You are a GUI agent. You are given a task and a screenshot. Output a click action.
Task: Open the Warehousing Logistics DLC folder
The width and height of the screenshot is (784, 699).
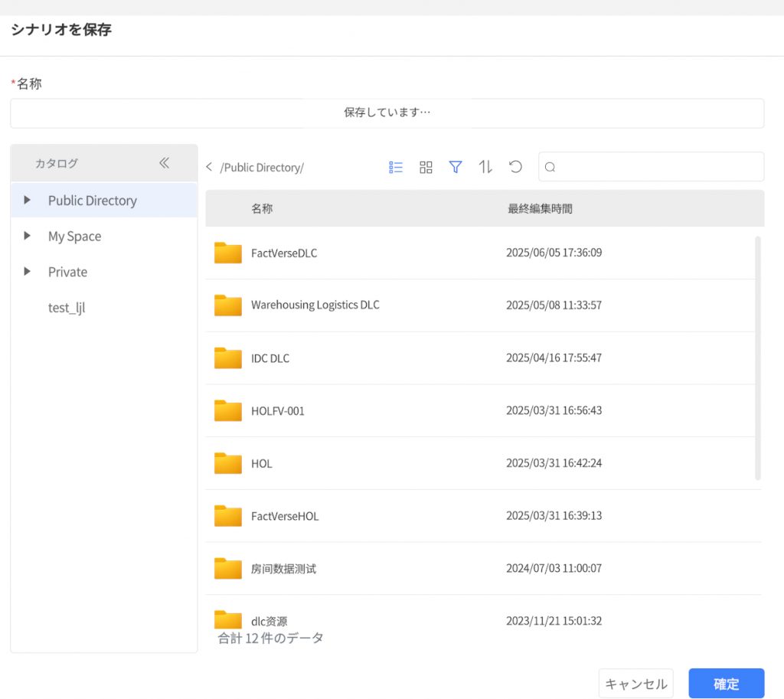pyautogui.click(x=315, y=305)
